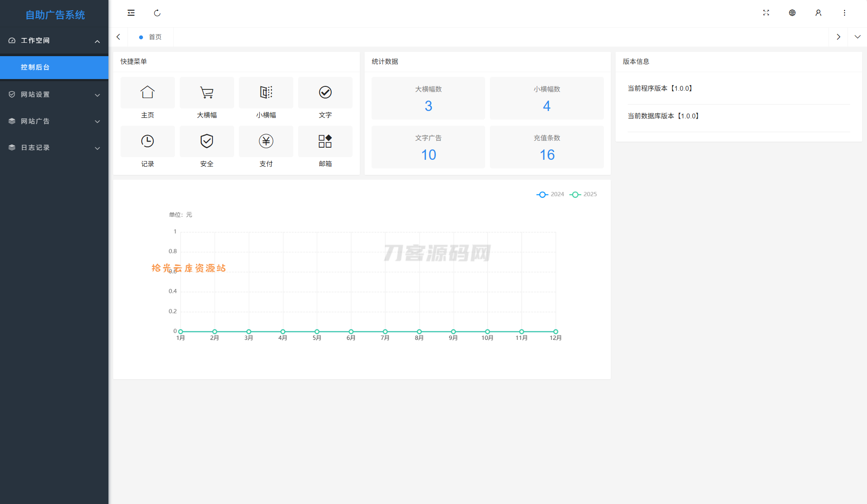This screenshot has height=504, width=867.
Task: Open the 安全 shield shortcut icon
Action: coord(206,141)
